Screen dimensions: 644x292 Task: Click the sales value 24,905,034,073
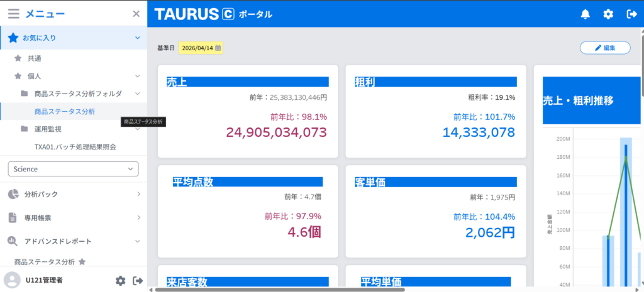point(277,132)
